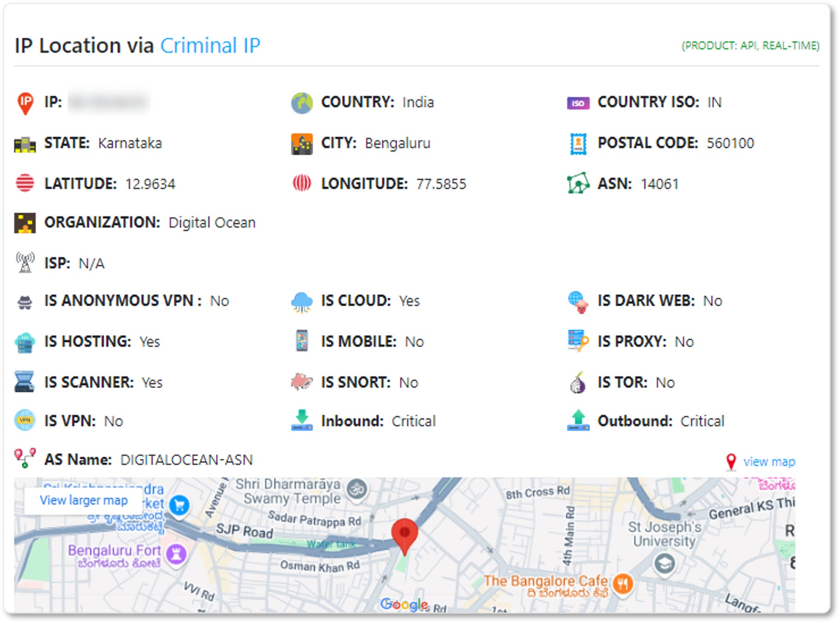The height and width of the screenshot is (623, 840).
Task: Click the globe icon beside COUNTRY
Action: (302, 103)
